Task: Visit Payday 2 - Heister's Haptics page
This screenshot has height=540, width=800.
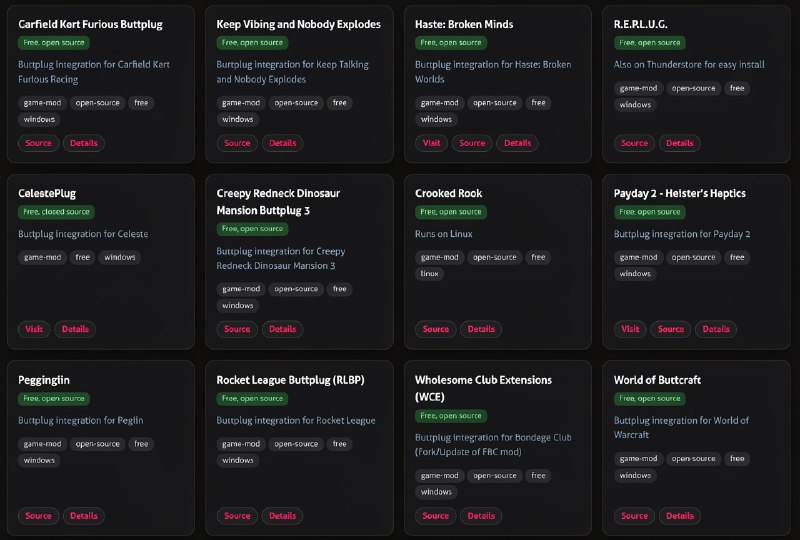Action: pos(630,329)
